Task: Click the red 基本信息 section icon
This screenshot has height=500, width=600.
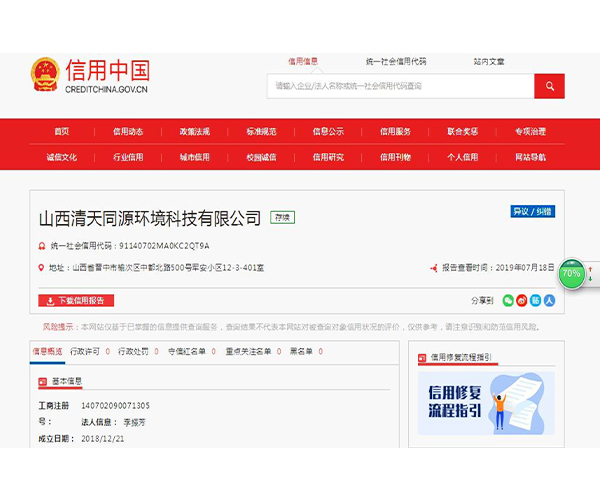Action: (x=42, y=381)
